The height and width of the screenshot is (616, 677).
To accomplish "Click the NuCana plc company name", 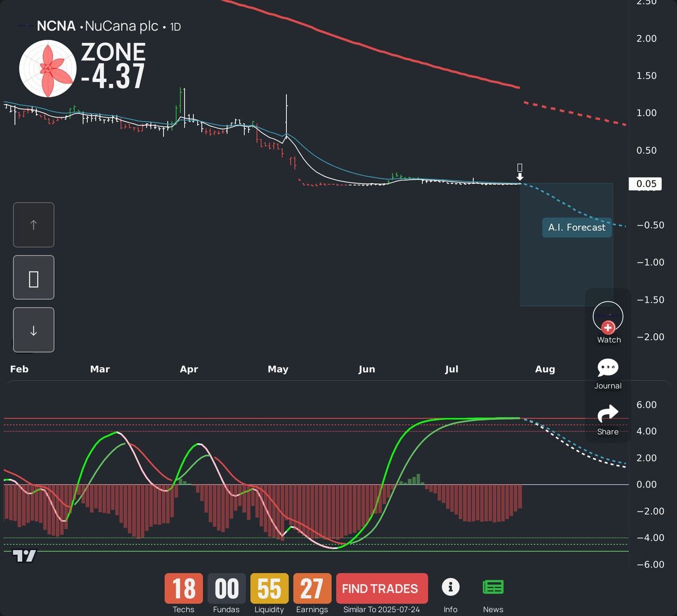I will (x=121, y=26).
